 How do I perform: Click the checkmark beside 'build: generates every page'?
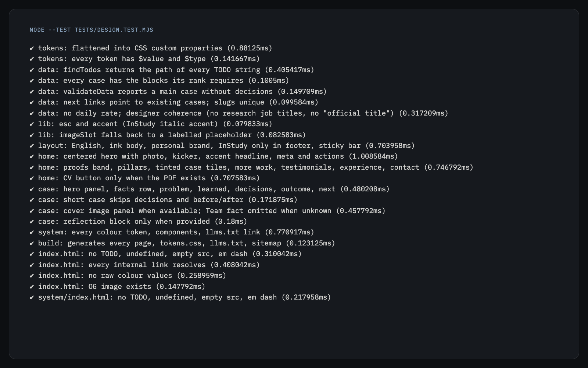coord(32,243)
